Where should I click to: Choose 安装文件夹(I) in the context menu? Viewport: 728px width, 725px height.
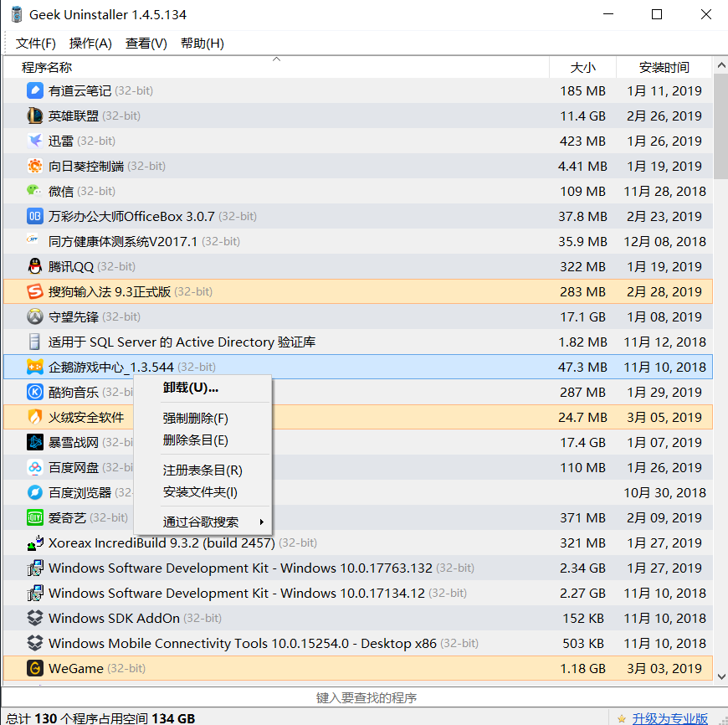203,492
